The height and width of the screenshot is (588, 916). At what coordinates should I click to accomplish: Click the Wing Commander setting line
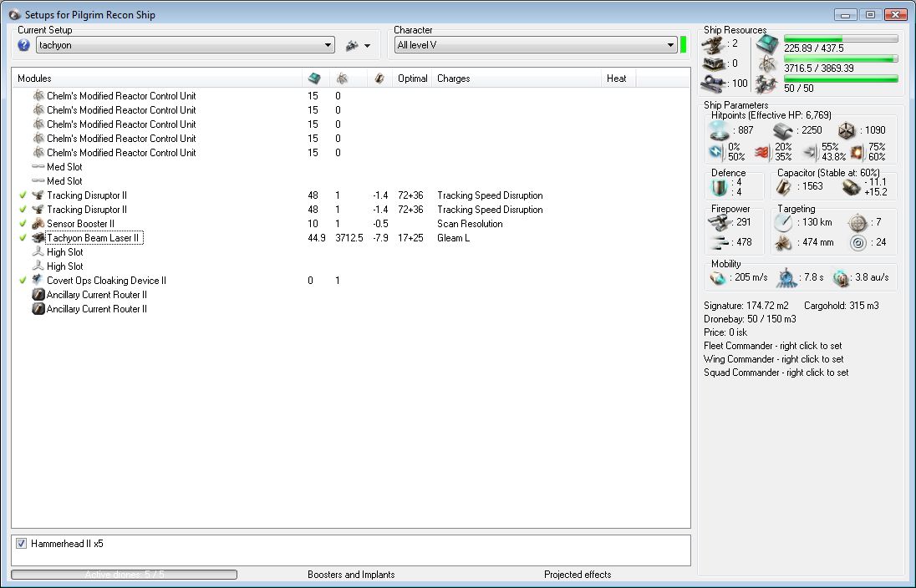[773, 359]
